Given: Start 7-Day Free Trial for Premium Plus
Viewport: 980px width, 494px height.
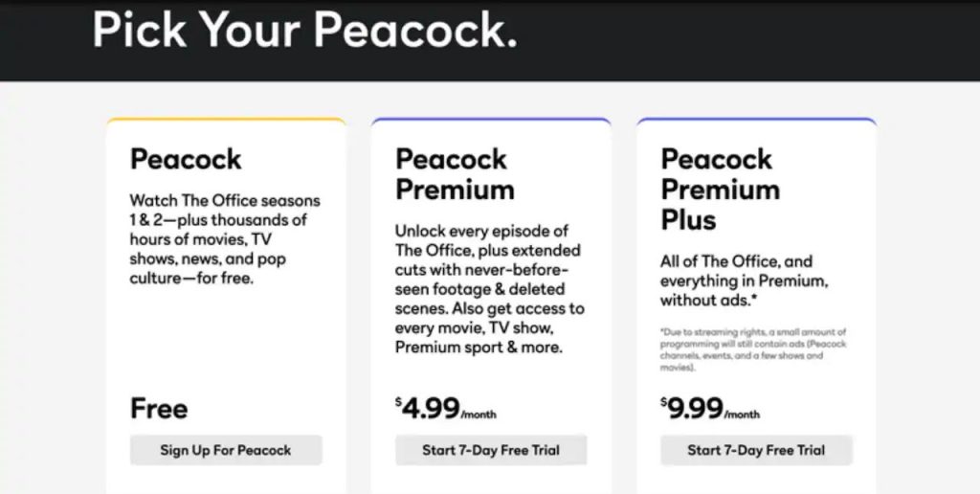Looking at the screenshot, I should click(756, 450).
